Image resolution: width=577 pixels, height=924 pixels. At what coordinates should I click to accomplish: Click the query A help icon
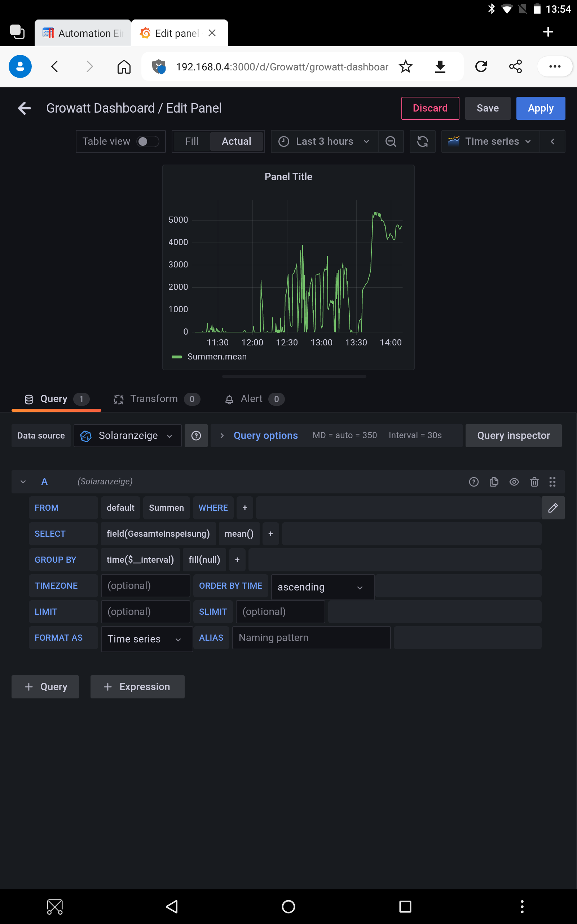tap(474, 482)
